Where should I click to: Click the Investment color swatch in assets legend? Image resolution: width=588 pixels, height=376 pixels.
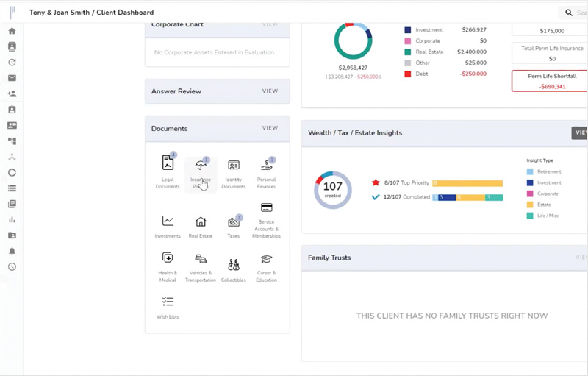[408, 30]
